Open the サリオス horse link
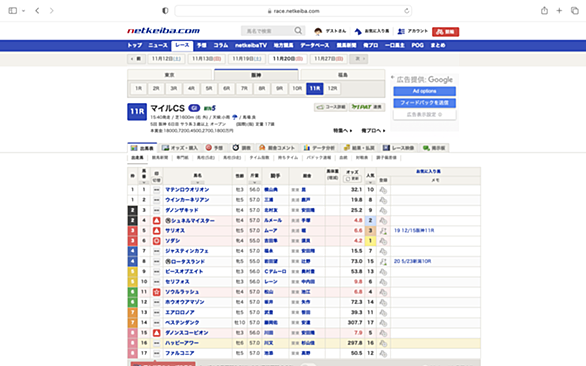 [175, 231]
